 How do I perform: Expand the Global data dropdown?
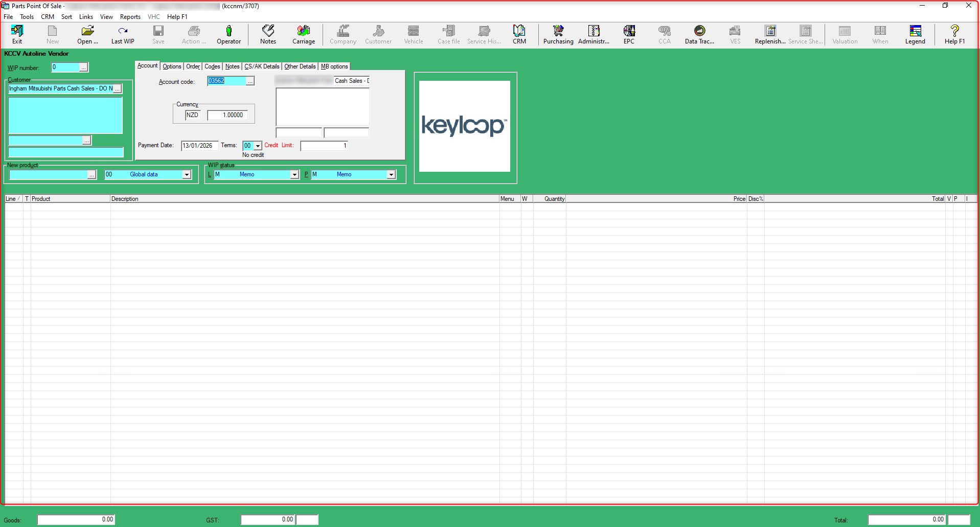(187, 175)
